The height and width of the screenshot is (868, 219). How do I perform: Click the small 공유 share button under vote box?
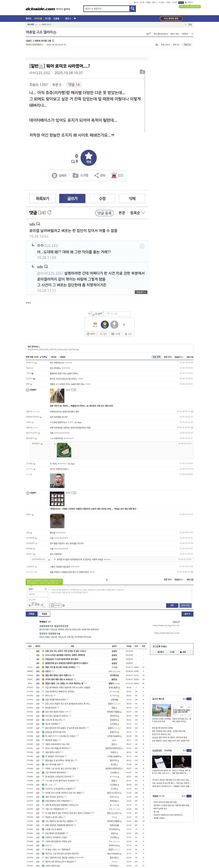[103, 334]
